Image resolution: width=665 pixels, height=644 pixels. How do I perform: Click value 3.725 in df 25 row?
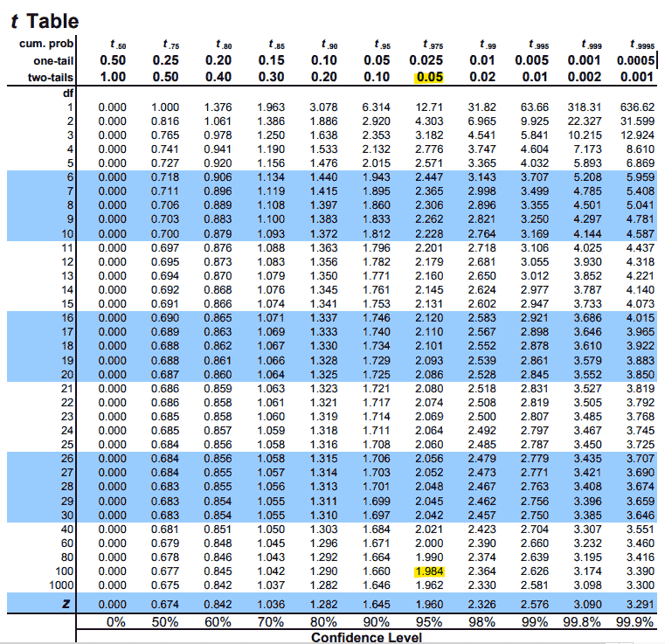(641, 445)
